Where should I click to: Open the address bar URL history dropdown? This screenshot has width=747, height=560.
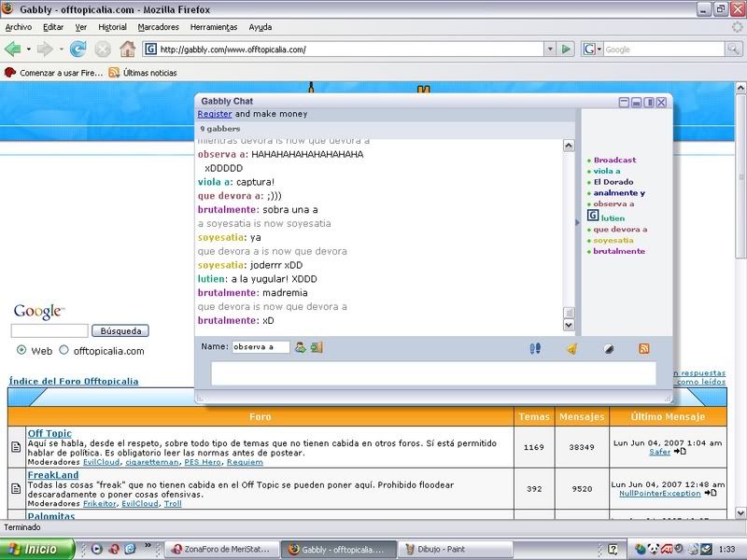click(x=548, y=49)
